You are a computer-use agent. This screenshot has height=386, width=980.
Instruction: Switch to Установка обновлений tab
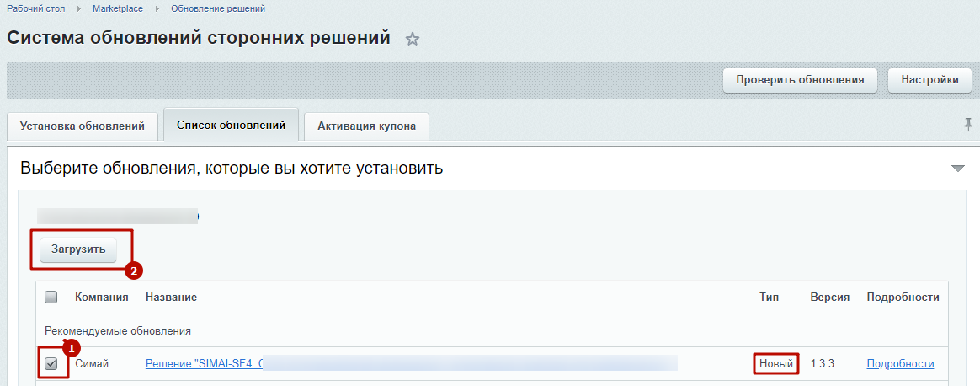click(82, 126)
